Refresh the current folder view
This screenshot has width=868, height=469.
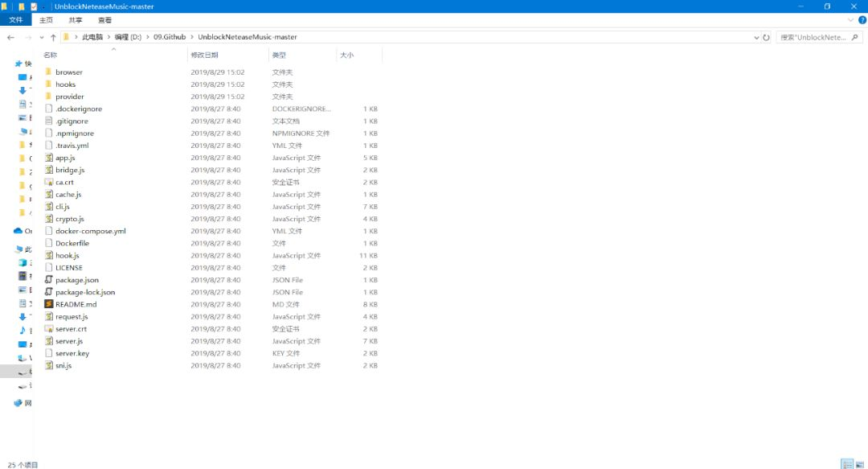[x=766, y=37]
